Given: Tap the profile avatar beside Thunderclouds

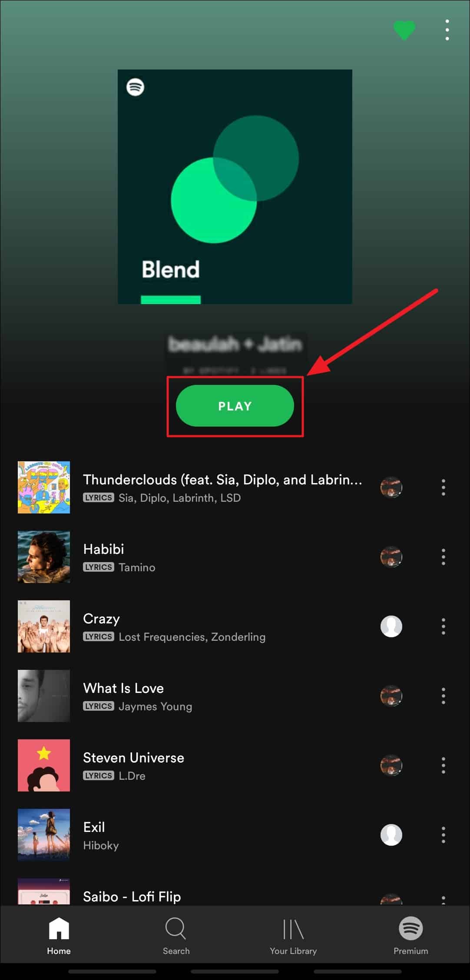Looking at the screenshot, I should (x=391, y=487).
